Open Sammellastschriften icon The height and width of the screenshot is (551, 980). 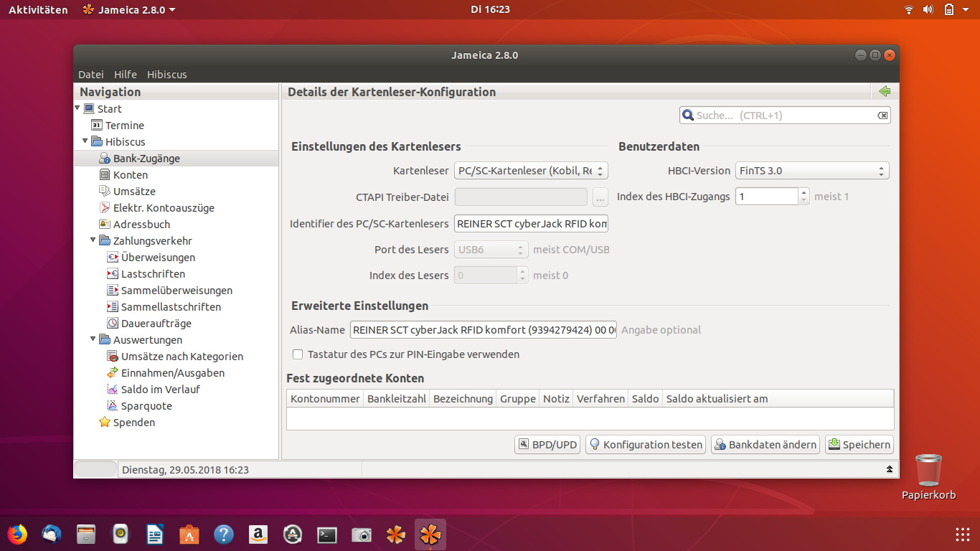113,307
